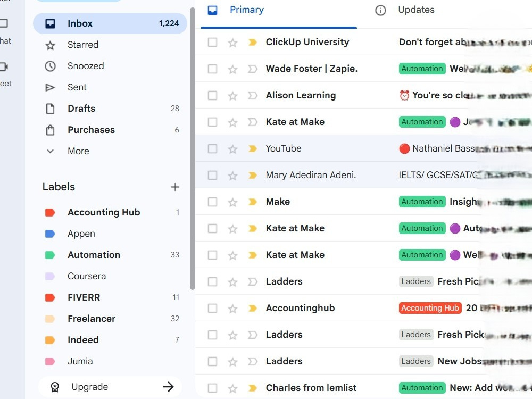The height and width of the screenshot is (399, 532).
Task: Toggle importance marker on Accountinghub email
Action: [252, 309]
